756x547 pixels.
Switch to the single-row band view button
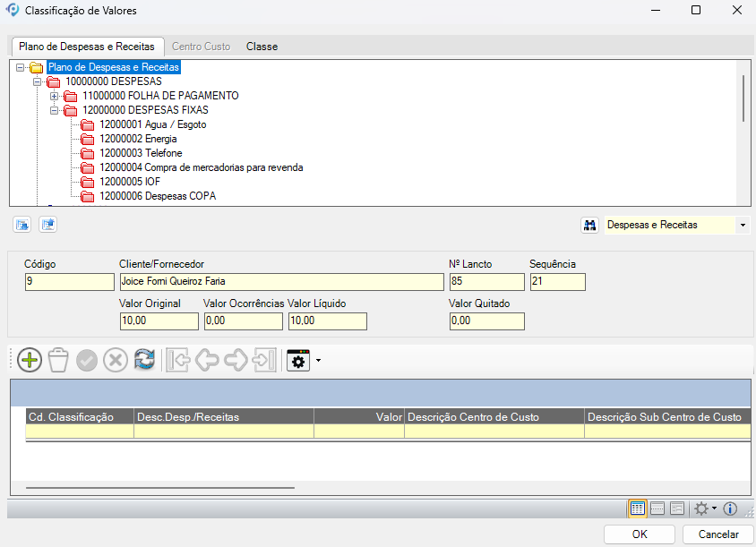(x=657, y=509)
